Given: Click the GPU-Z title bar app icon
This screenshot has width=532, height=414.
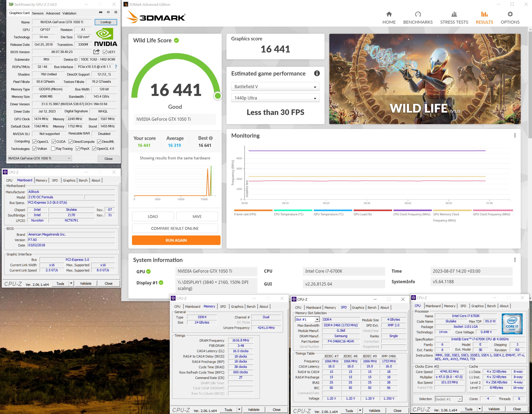Looking at the screenshot, I should 11,4.
